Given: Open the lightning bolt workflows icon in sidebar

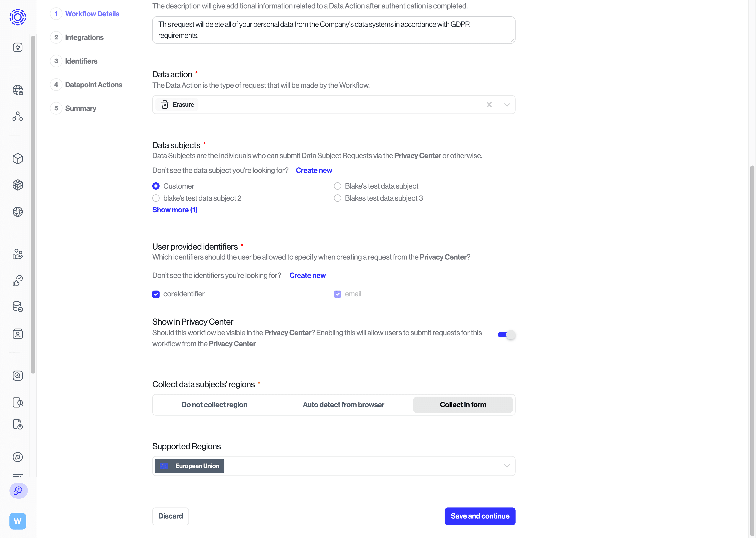Looking at the screenshot, I should [x=18, y=47].
